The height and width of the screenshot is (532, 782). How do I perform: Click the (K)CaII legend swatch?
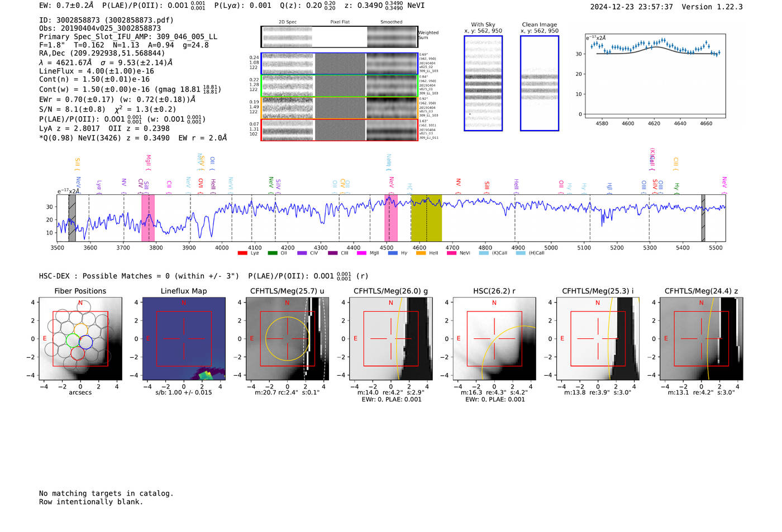pyautogui.click(x=484, y=253)
